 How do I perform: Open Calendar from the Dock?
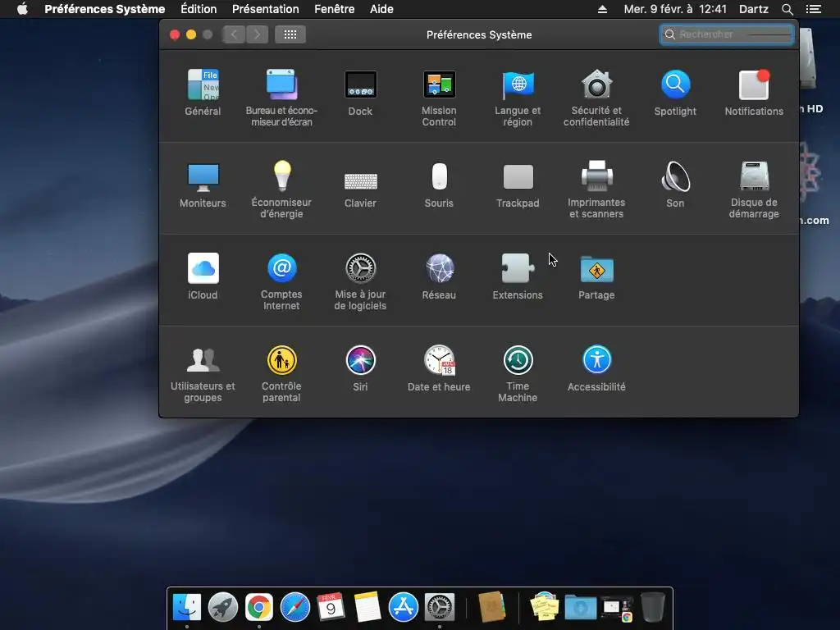pos(331,607)
